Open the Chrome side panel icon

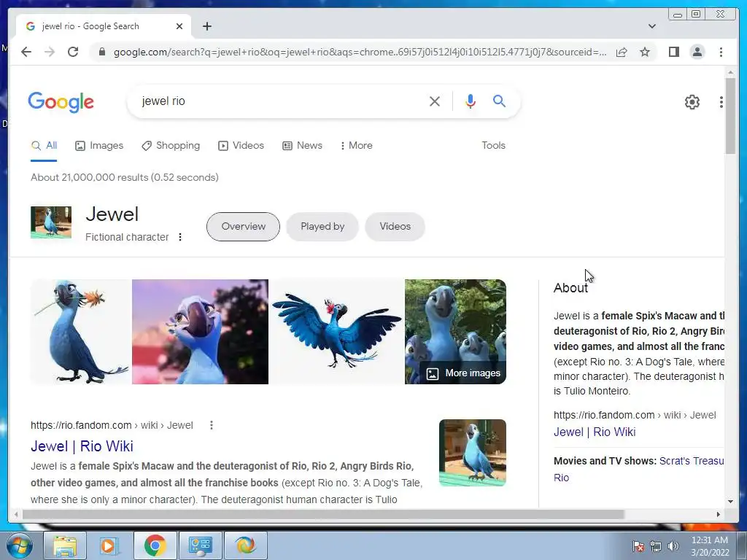coord(673,52)
